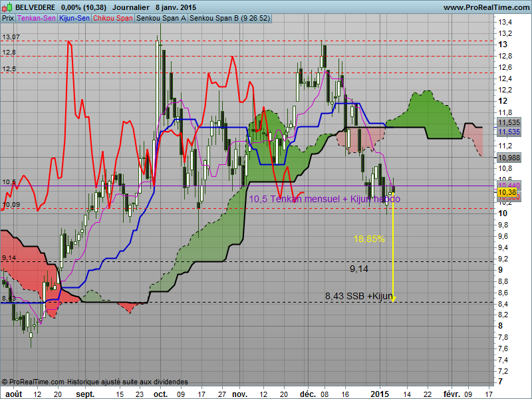
Task: Select the nov. time axis label
Action: coord(239,394)
